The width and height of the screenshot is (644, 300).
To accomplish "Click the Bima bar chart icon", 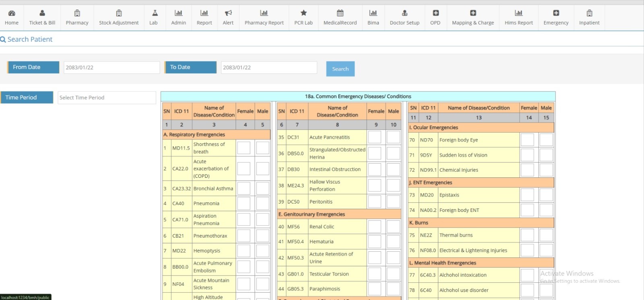I will point(373,13).
